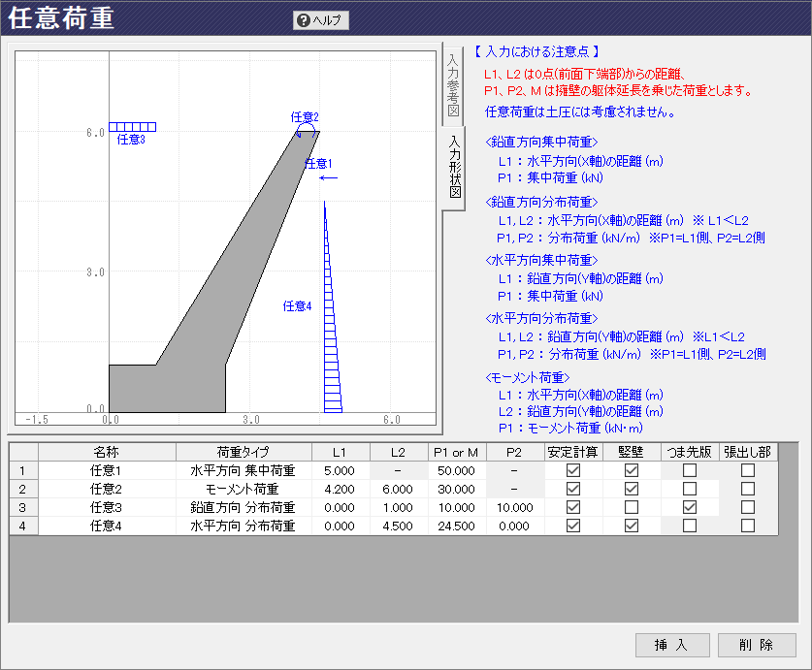Open load type cell showing モーメント荷重
This screenshot has width=812, height=670.
[244, 489]
